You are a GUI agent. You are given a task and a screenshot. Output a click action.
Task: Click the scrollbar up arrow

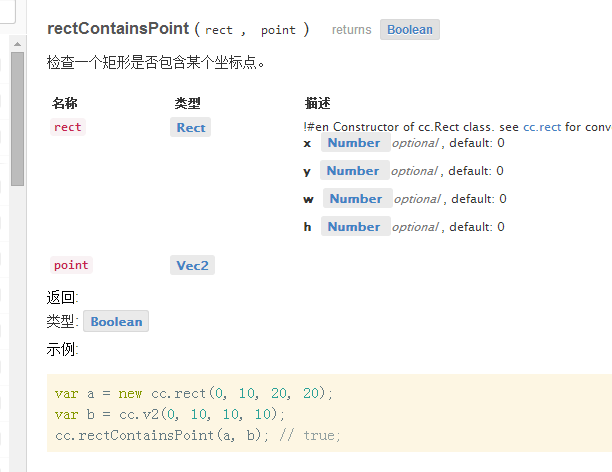click(17, 44)
